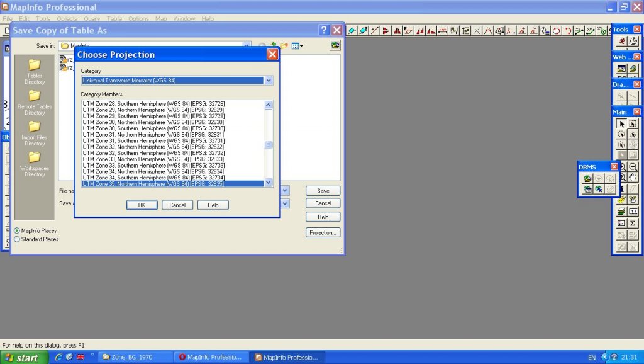The height and width of the screenshot is (364, 644).
Task: Click the Ruler tool in Main toolbar
Action: pos(633,212)
